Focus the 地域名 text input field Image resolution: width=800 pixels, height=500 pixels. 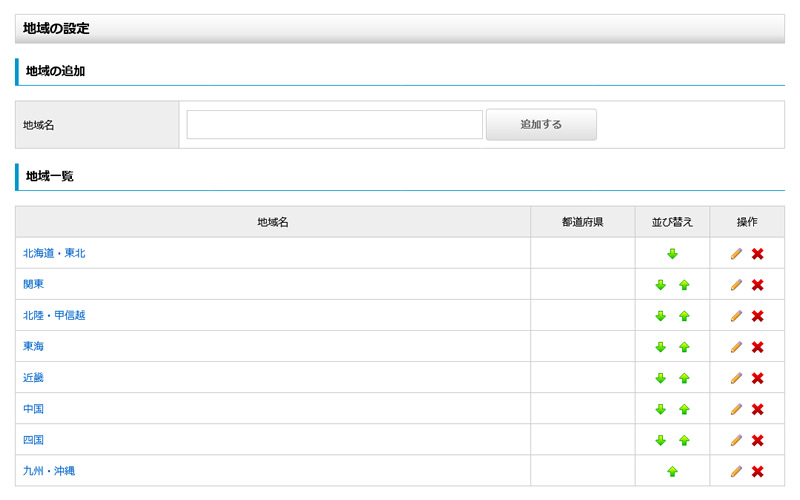click(334, 125)
